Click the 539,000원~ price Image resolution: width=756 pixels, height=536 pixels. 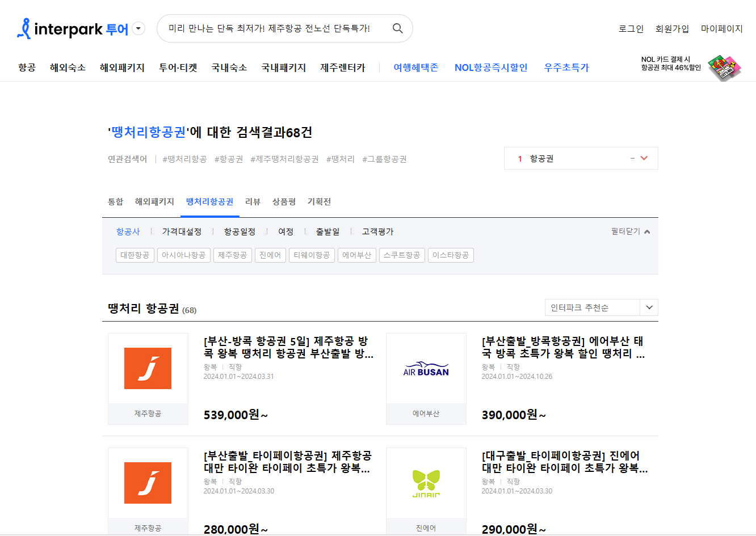tap(236, 415)
